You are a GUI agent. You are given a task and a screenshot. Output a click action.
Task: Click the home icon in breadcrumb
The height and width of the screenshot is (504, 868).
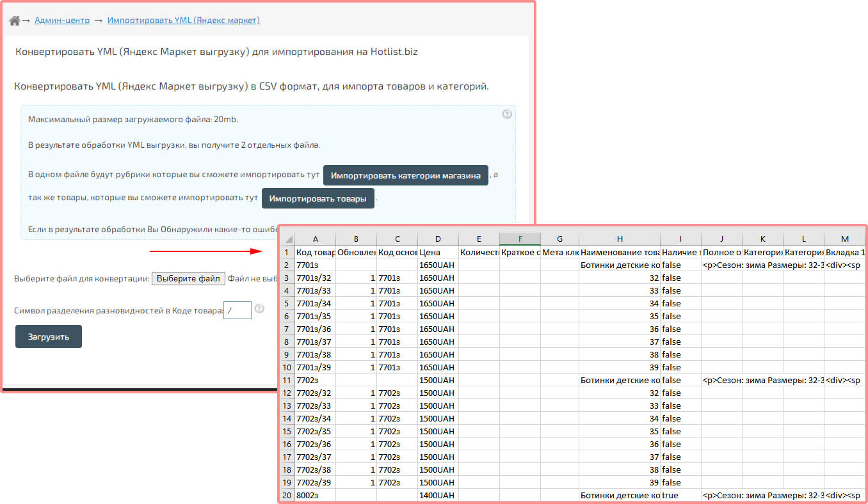click(x=14, y=20)
